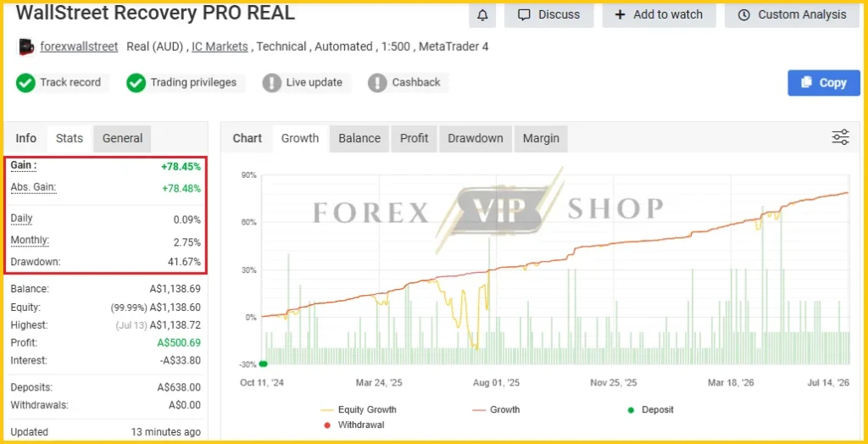The width and height of the screenshot is (868, 444).
Task: Switch to the General tab
Action: tap(122, 138)
